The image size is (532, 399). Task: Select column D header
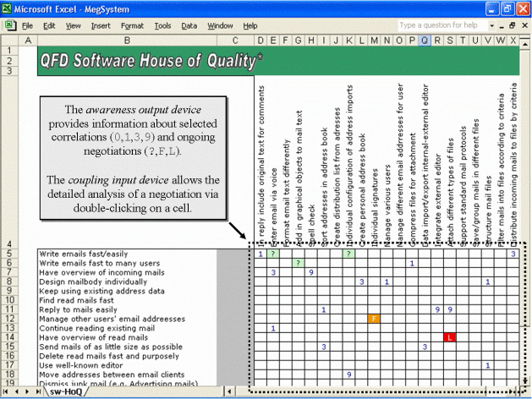[261, 41]
